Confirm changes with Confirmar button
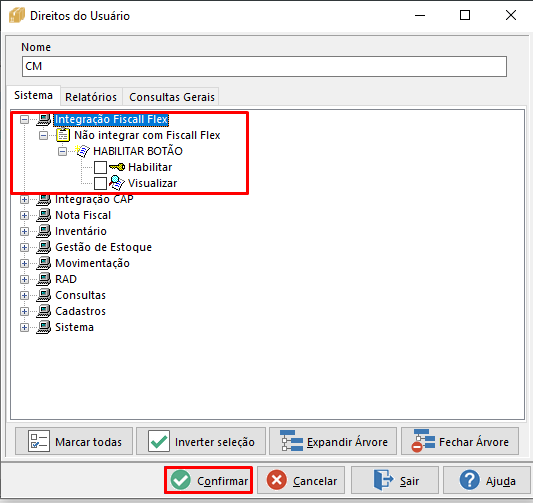The width and height of the screenshot is (533, 503). click(208, 480)
